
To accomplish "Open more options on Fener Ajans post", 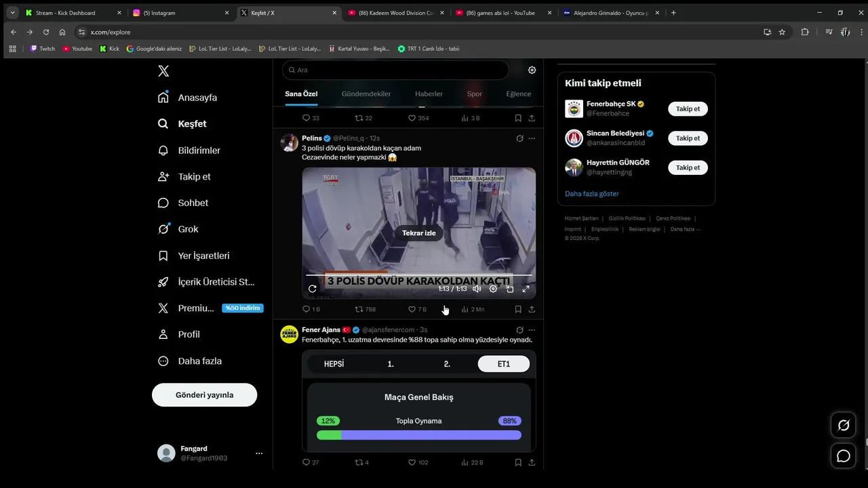I will coord(532,330).
